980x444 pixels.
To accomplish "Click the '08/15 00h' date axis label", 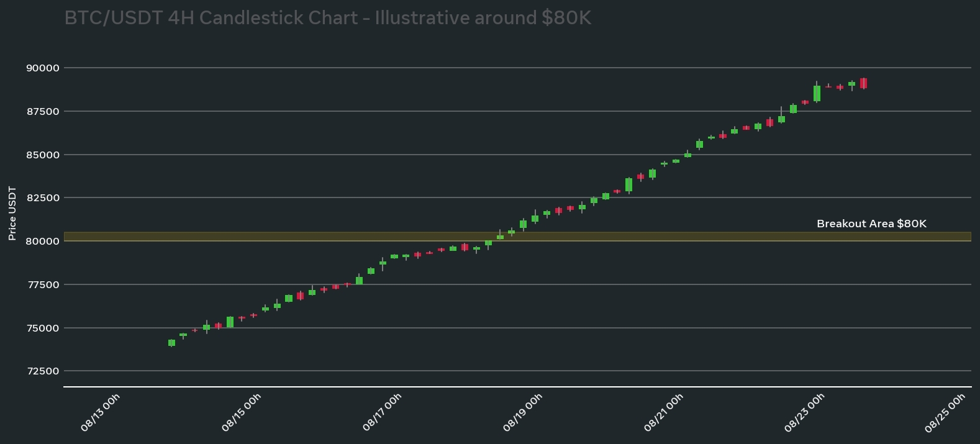I will (241, 412).
